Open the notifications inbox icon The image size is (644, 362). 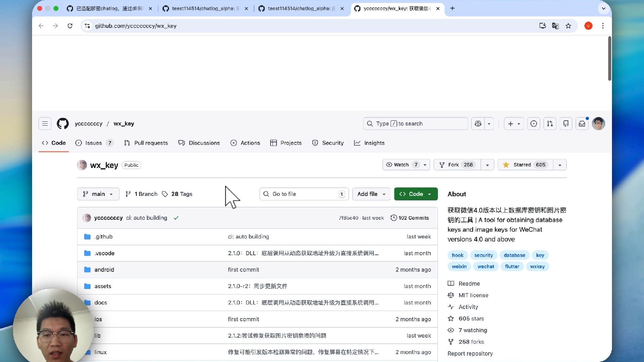tap(582, 124)
